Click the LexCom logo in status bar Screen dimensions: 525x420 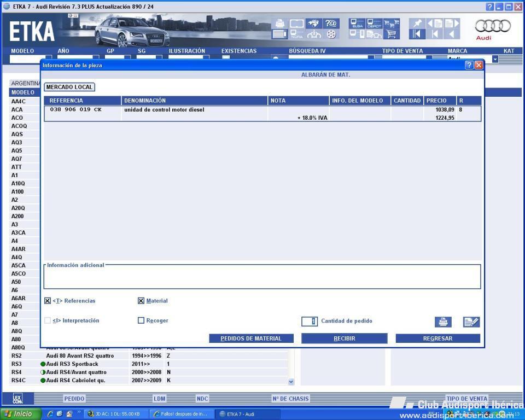[x=17, y=398]
